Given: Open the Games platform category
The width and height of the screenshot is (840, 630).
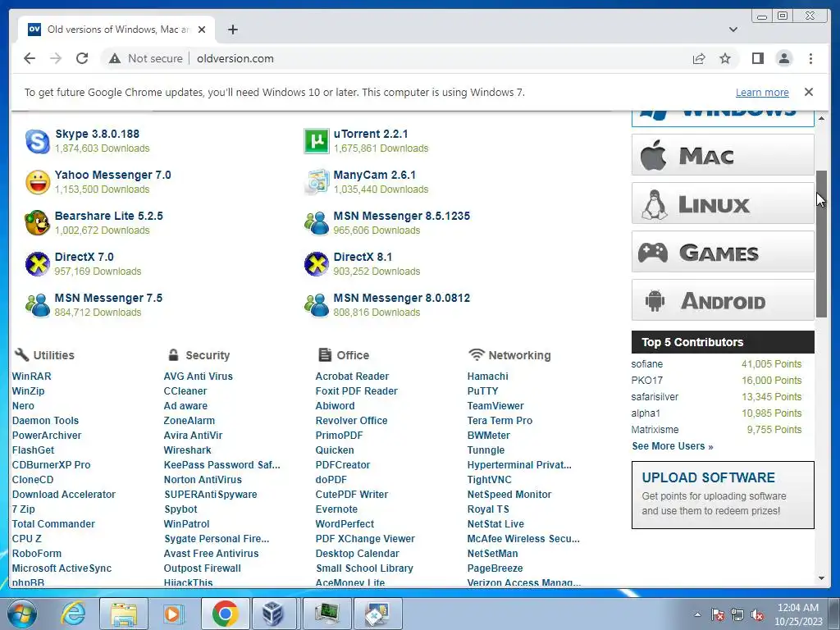Looking at the screenshot, I should point(723,252).
